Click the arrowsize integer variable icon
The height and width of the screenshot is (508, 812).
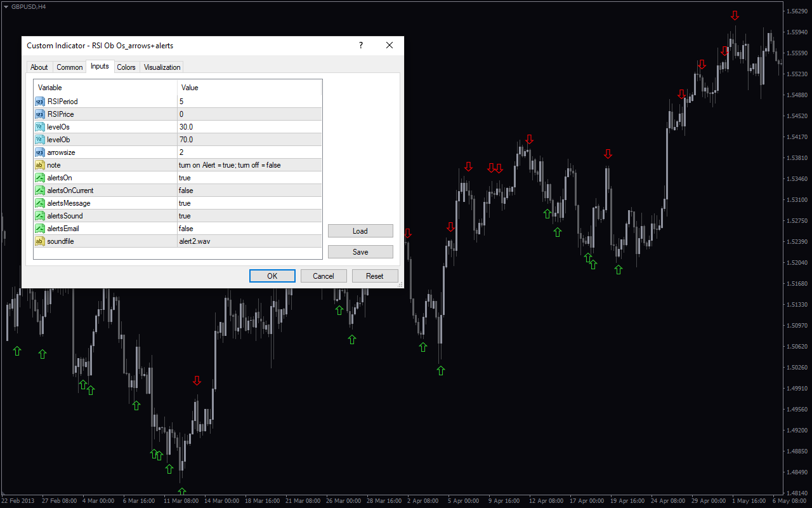point(39,152)
